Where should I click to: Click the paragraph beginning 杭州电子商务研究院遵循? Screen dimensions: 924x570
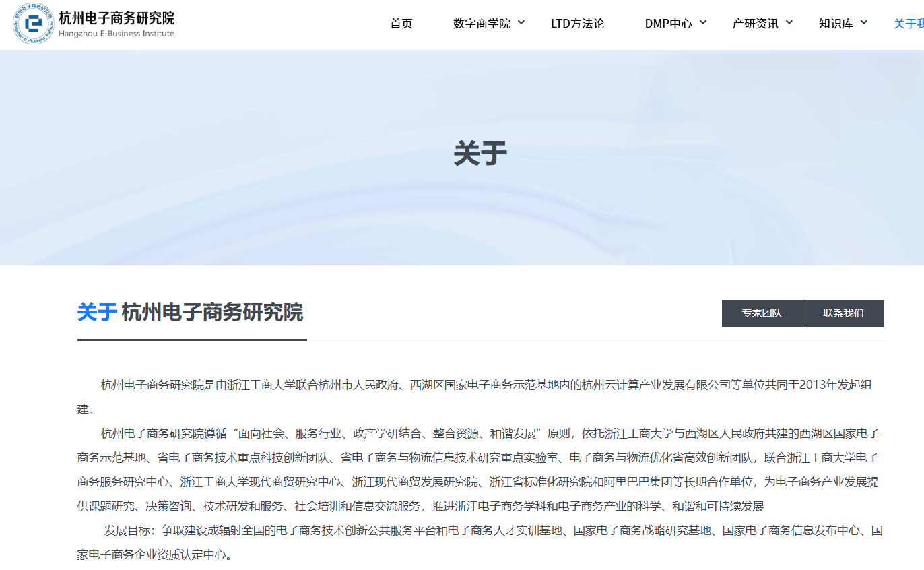[x=478, y=470]
